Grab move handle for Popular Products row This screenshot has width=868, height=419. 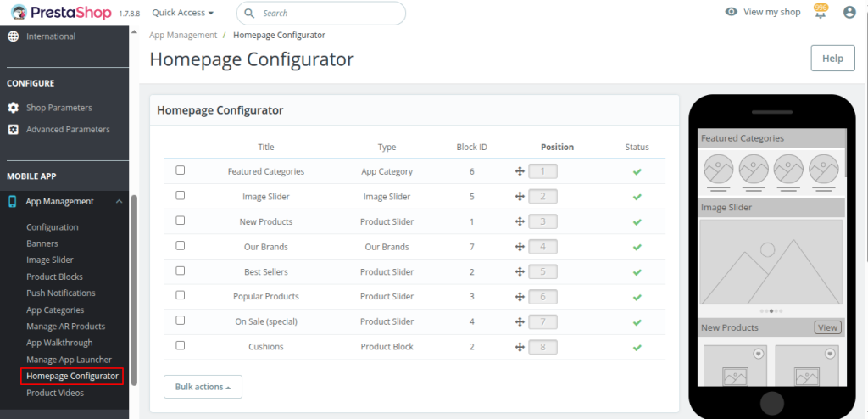coord(520,297)
